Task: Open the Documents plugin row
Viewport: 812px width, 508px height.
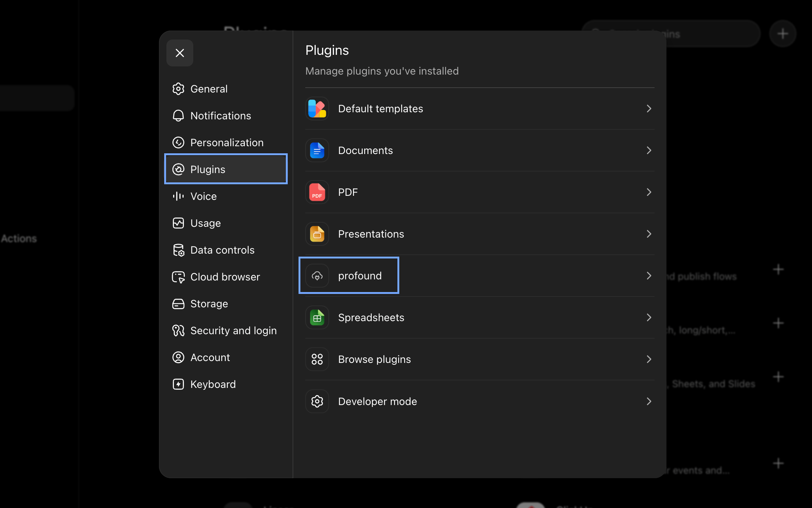Action: click(x=480, y=150)
